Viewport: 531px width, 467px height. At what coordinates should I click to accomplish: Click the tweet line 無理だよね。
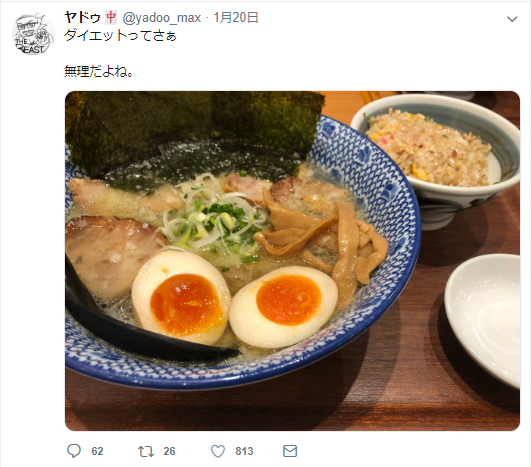click(x=98, y=71)
